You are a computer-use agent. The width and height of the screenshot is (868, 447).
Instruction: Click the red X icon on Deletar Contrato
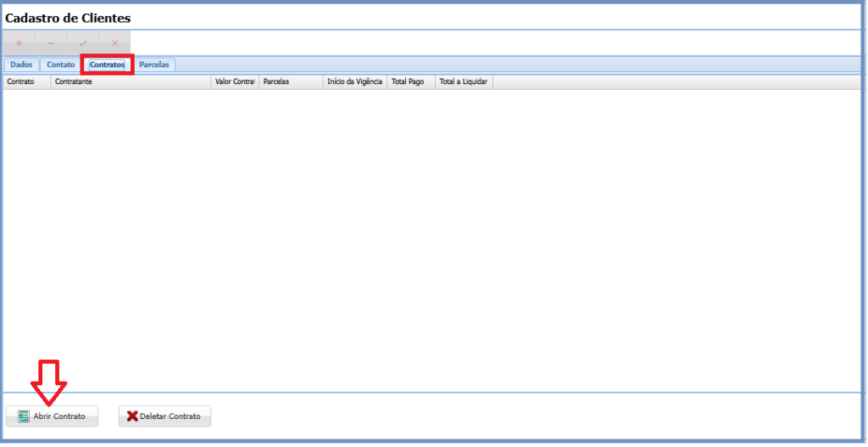(x=131, y=416)
